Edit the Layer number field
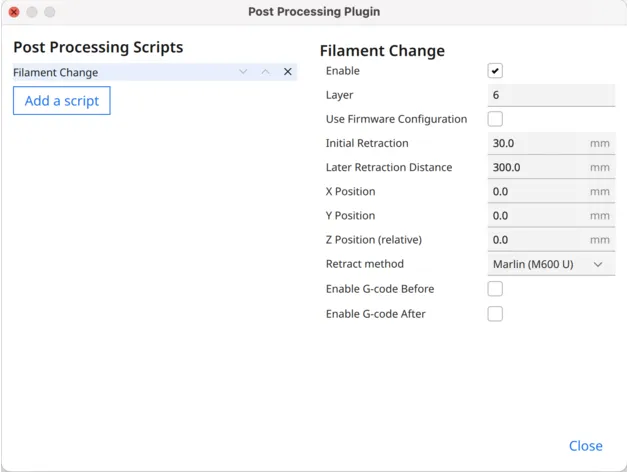Screen dimensions: 628x472 point(550,95)
